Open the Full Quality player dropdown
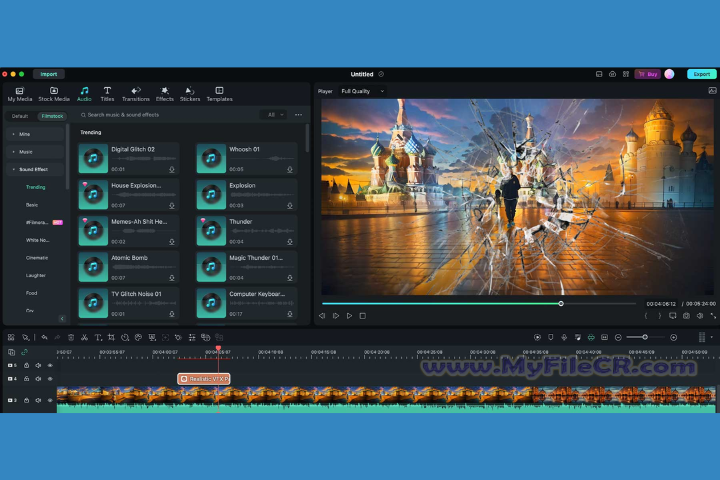720x480 pixels. (362, 91)
